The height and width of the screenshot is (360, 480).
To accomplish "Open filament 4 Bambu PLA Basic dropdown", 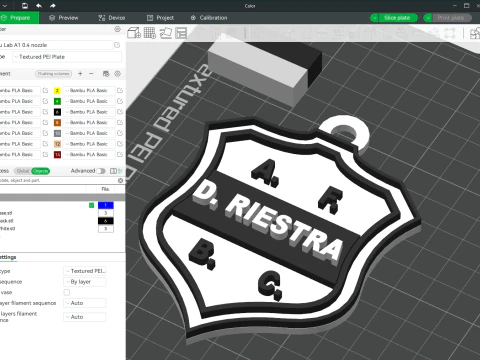I will 89,101.
